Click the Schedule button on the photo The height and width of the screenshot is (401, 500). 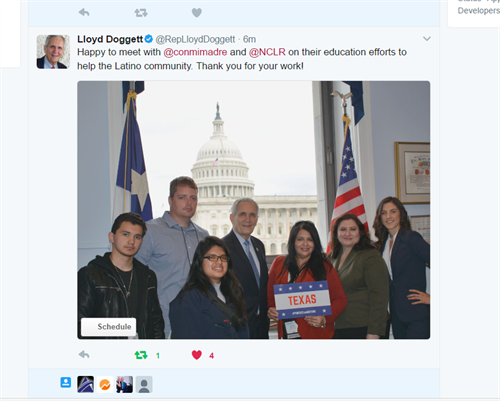[x=109, y=327]
